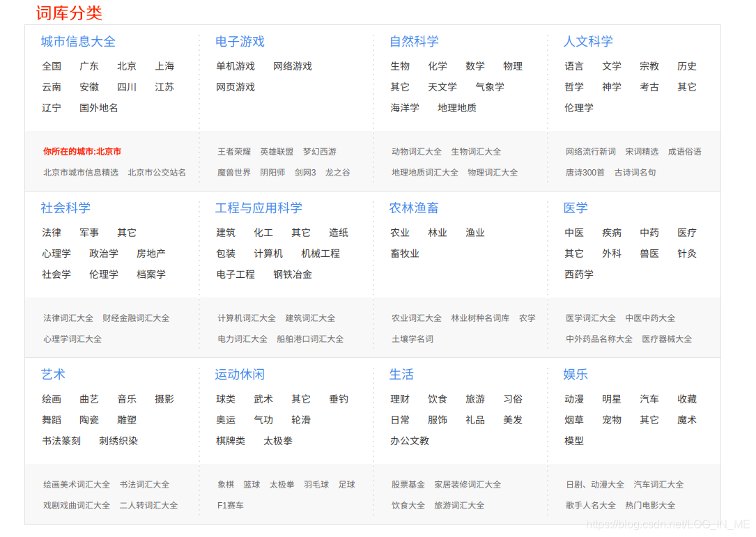Select the 档案学 subcategory
756x537 pixels.
point(151,274)
